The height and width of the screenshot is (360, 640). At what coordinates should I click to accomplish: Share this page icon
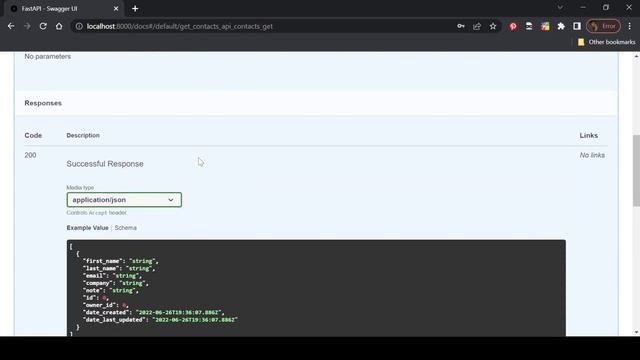[x=477, y=26]
